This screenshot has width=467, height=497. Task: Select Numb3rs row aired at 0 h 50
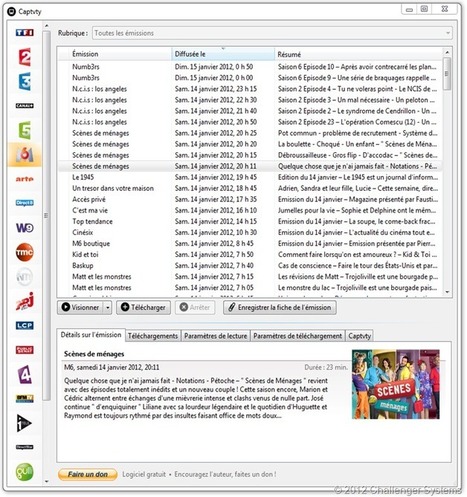250,67
